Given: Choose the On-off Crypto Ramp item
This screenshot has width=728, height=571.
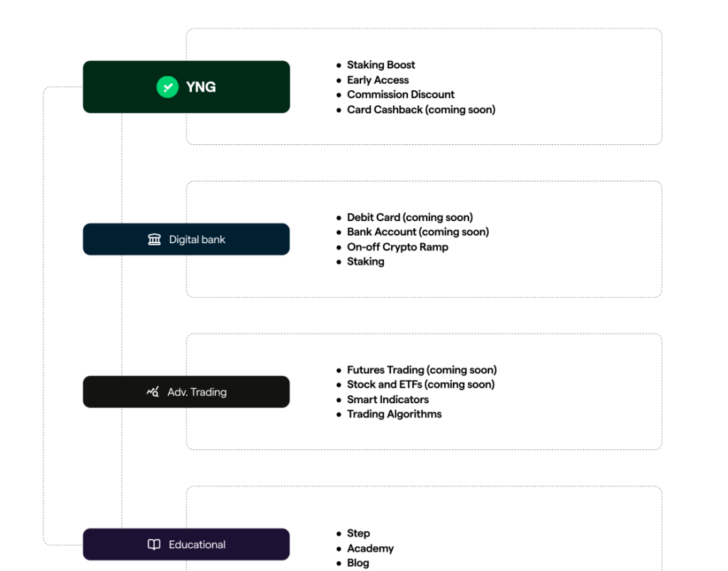Looking at the screenshot, I should [397, 247].
